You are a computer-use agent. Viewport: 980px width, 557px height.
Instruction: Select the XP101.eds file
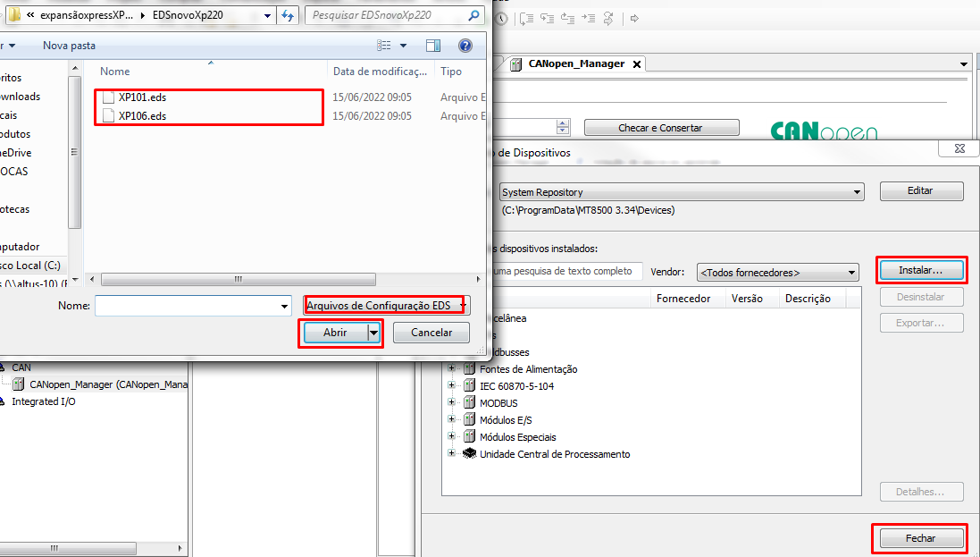[x=142, y=97]
